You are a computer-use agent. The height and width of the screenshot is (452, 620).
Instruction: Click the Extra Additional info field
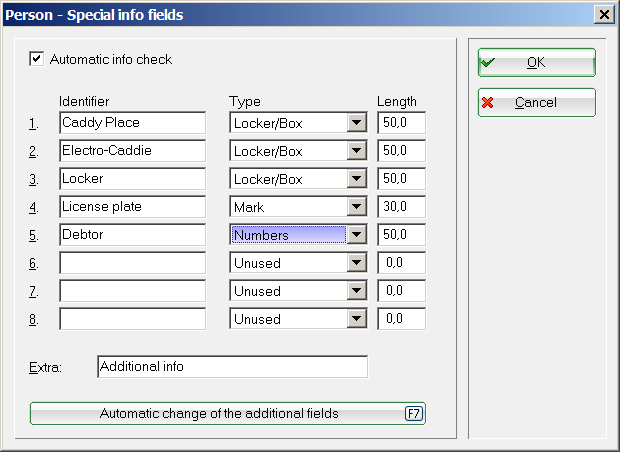(232, 367)
